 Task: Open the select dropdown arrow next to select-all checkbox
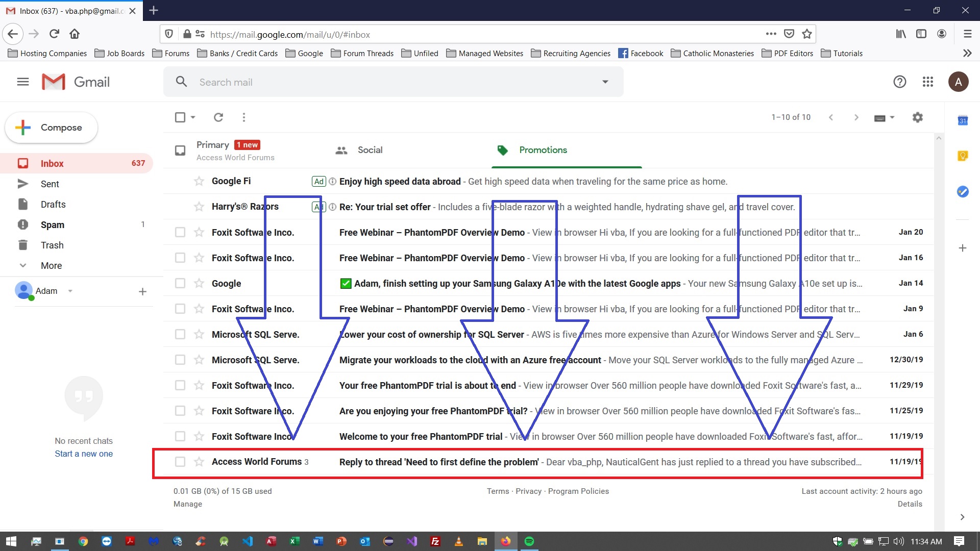[193, 117]
